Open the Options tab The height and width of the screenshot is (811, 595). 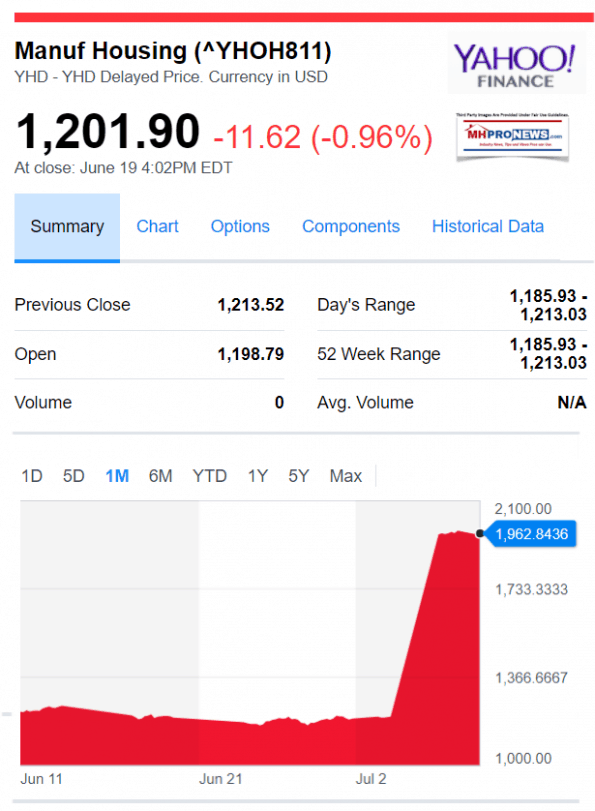coord(240,227)
